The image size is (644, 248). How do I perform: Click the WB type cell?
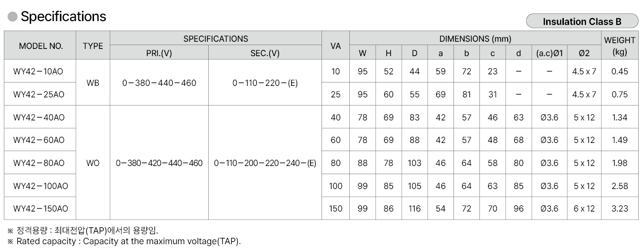(93, 83)
